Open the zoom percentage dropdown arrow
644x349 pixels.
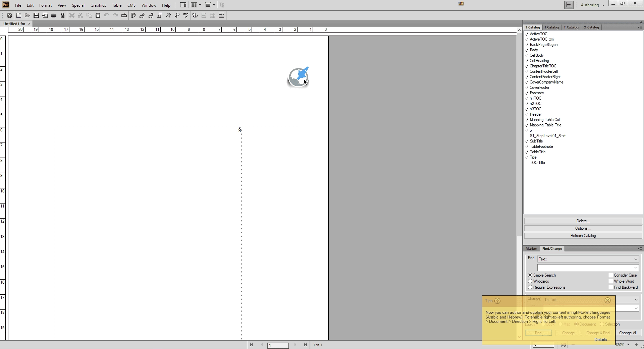[628, 345]
